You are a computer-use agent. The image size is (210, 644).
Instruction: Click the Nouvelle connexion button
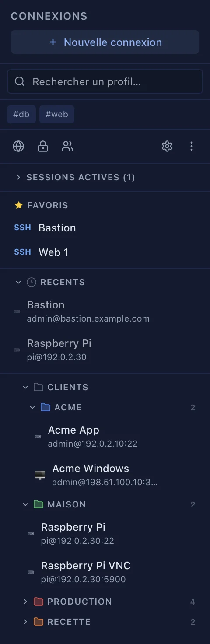click(x=105, y=42)
